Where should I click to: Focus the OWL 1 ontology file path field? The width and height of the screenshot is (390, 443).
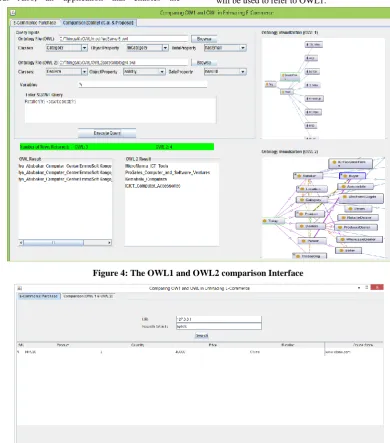click(x=123, y=39)
